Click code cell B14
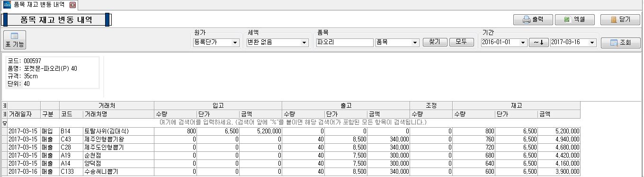 coord(71,130)
